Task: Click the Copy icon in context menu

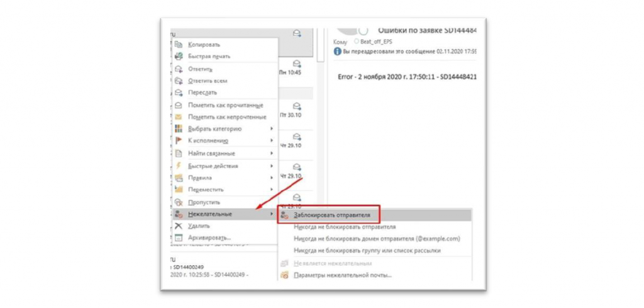Action: 178,45
